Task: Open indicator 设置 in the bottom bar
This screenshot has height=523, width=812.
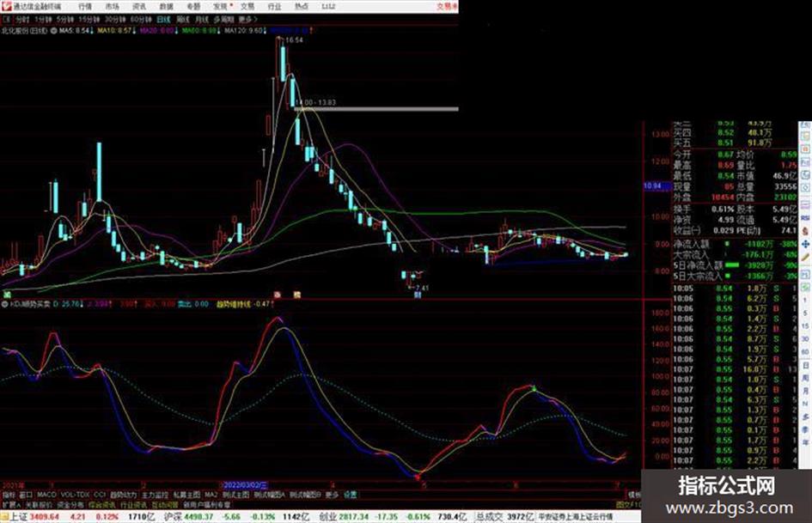Action: 350,495
